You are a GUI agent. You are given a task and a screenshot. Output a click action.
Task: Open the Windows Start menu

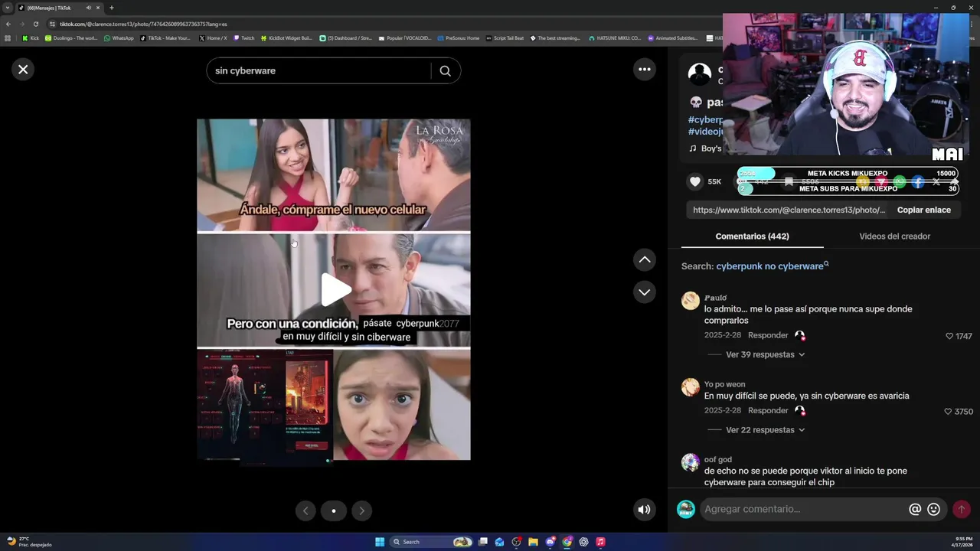[x=380, y=542]
